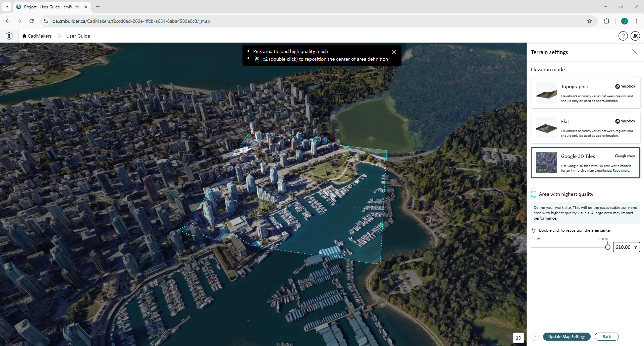Click the home icon beside CadMakers
Viewport: 644px width, 346px height.
[x=24, y=36]
